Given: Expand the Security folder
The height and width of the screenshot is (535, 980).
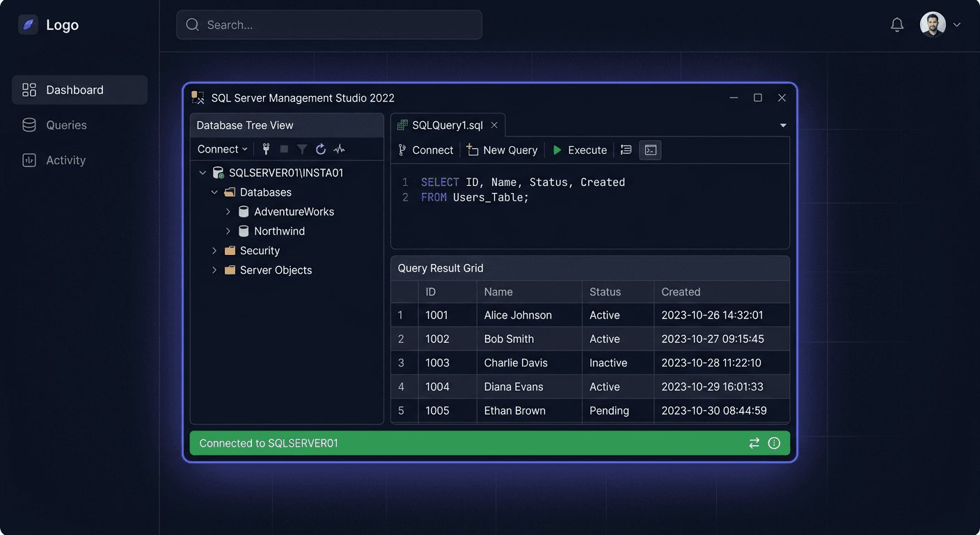Looking at the screenshot, I should coord(214,251).
